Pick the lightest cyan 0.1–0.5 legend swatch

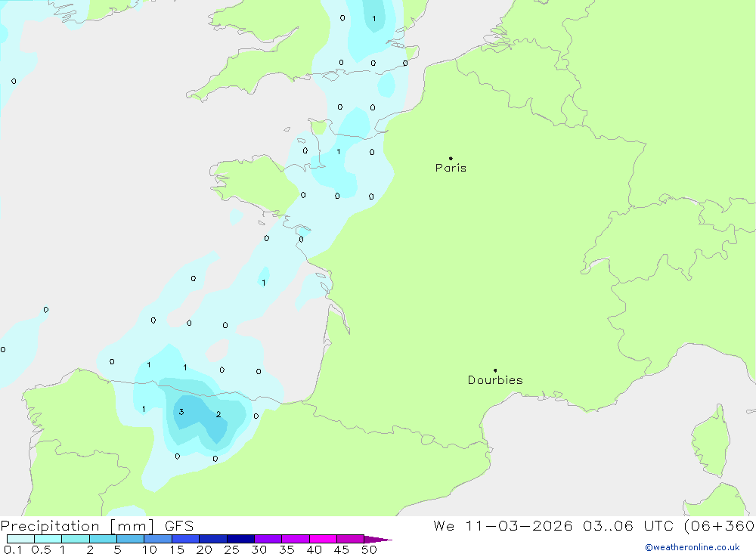[x=20, y=539]
